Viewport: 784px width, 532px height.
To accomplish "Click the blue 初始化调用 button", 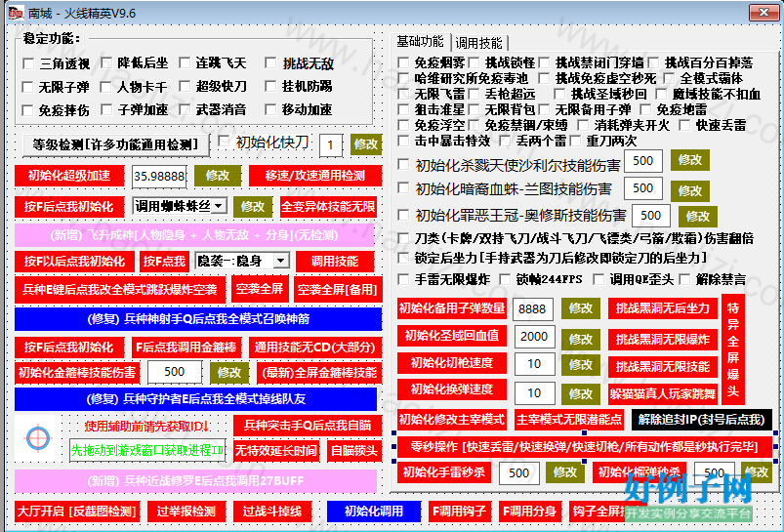I will (374, 511).
